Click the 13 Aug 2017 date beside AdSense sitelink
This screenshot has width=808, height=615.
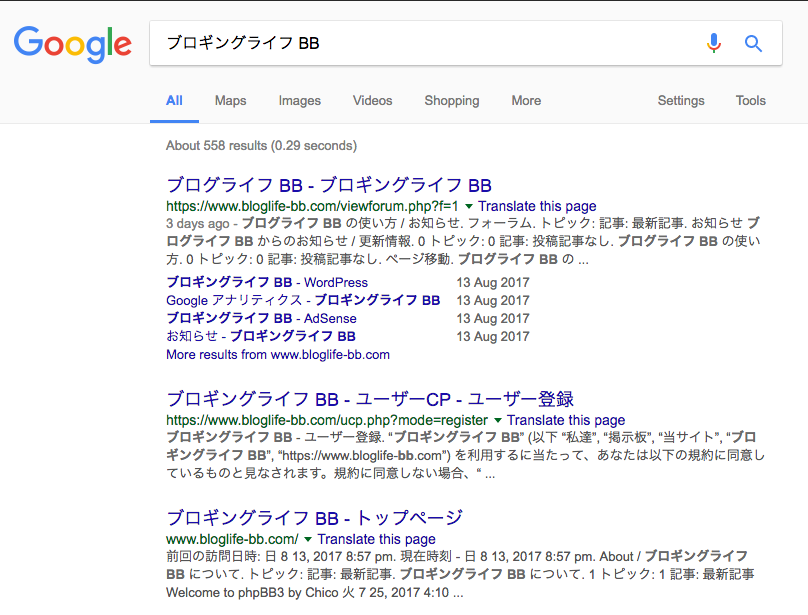click(x=493, y=319)
